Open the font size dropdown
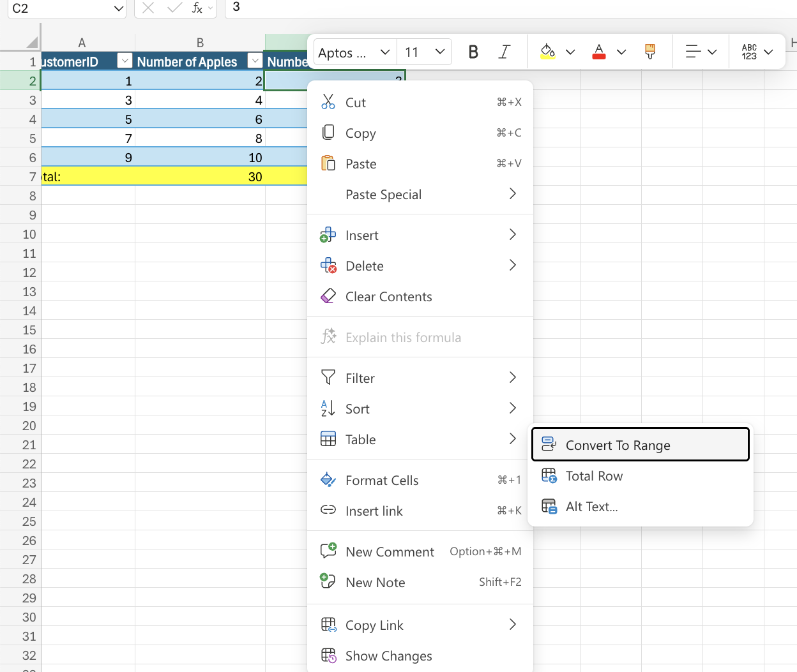The width and height of the screenshot is (797, 672). pyautogui.click(x=439, y=52)
